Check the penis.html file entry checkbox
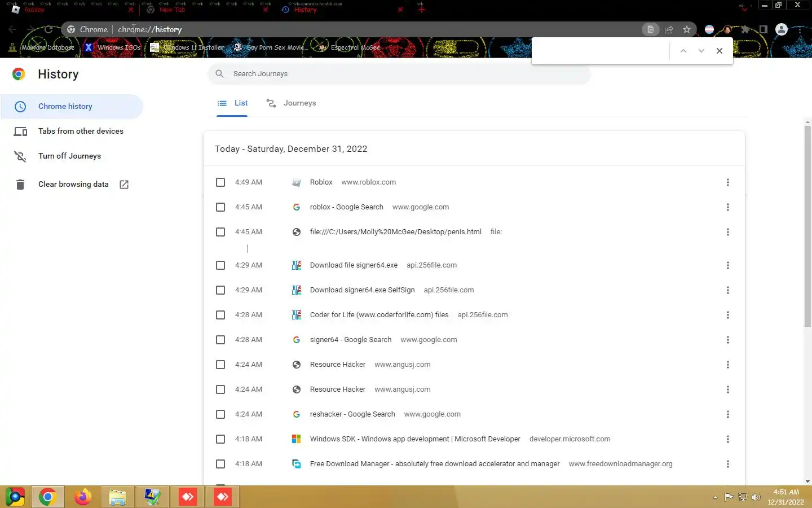Viewport: 812px width, 508px height. pyautogui.click(x=220, y=232)
